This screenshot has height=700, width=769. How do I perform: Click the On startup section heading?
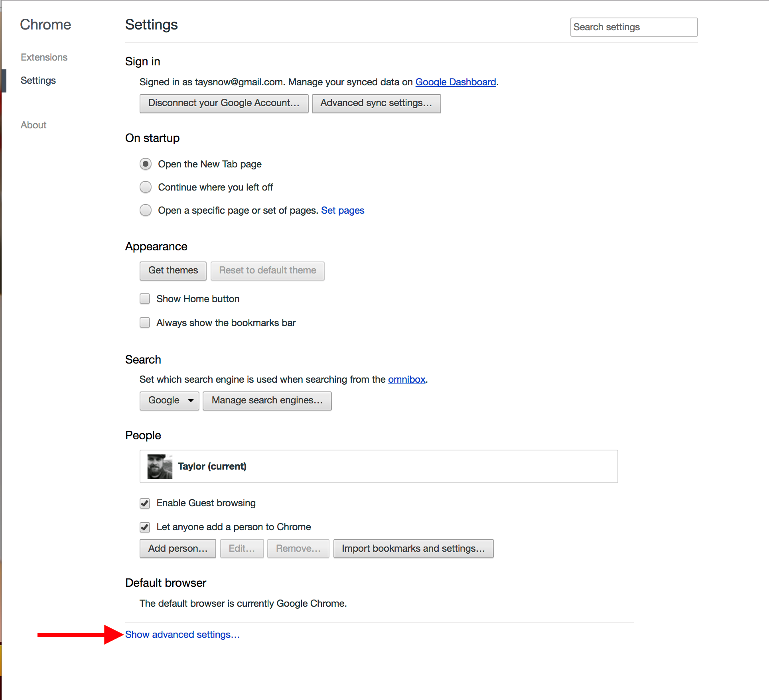tap(152, 138)
